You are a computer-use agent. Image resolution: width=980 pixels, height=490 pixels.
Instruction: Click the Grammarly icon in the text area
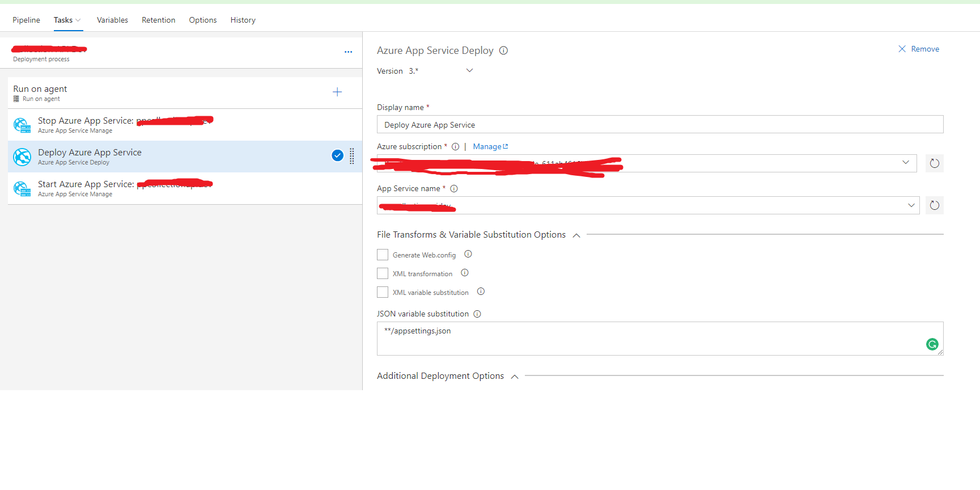pos(932,344)
